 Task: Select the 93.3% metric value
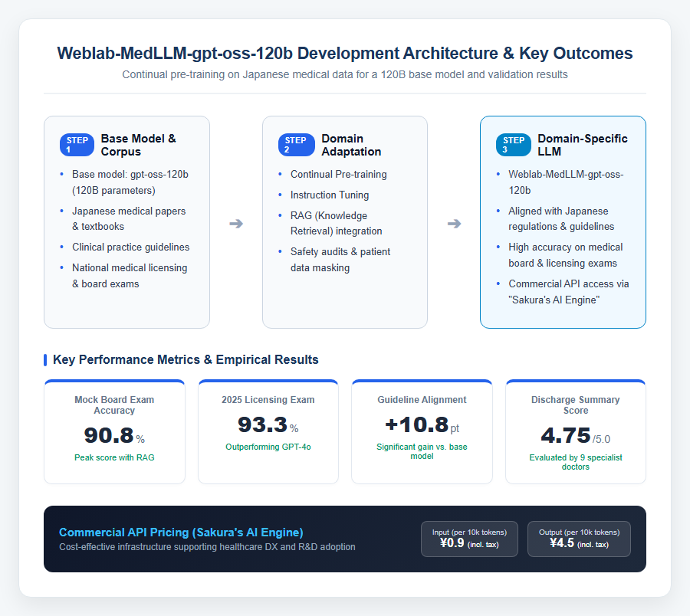pyautogui.click(x=268, y=425)
